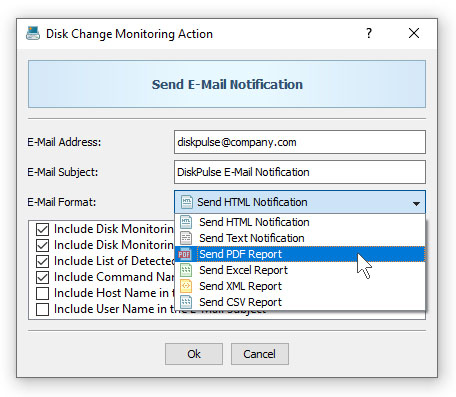Click the orange XML Report icon
This screenshot has height=397, width=456.
tap(186, 286)
